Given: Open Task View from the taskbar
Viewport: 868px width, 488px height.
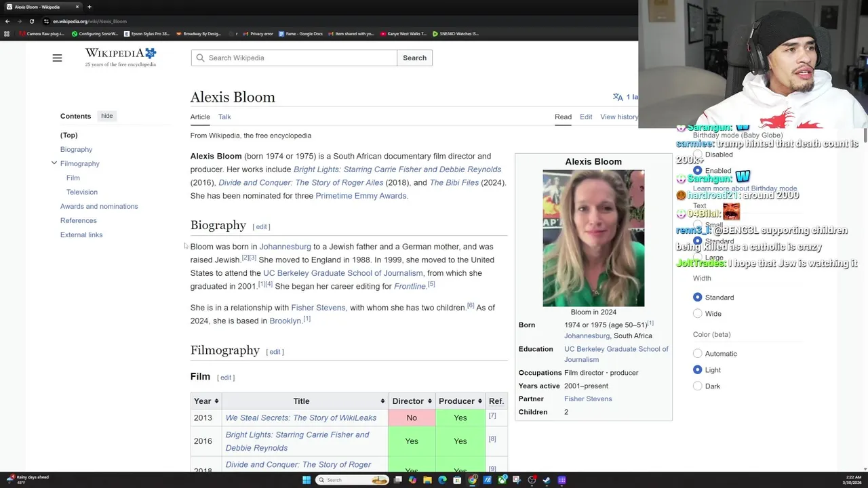Looking at the screenshot, I should click(x=398, y=480).
